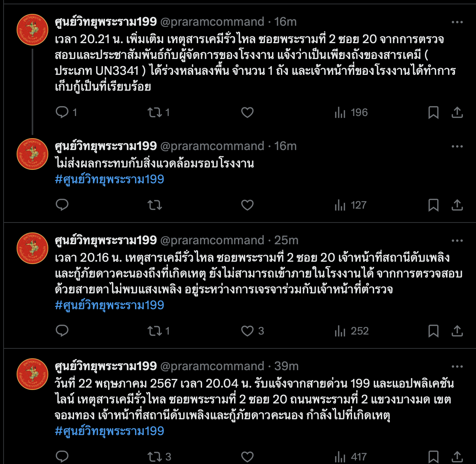View analytics showing 196 views

coord(351,112)
